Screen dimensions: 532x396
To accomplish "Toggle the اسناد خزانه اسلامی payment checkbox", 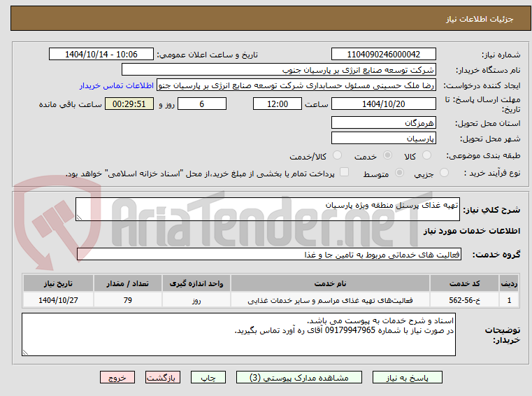I will (x=345, y=172).
